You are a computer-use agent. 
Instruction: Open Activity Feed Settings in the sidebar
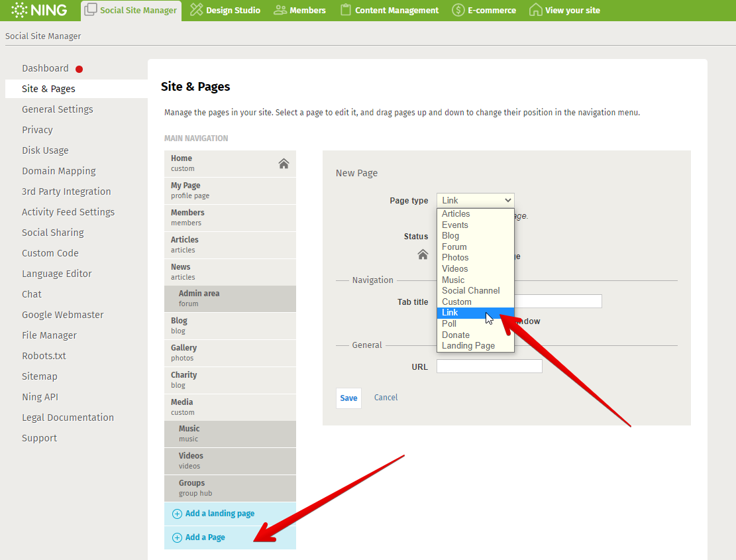click(68, 212)
